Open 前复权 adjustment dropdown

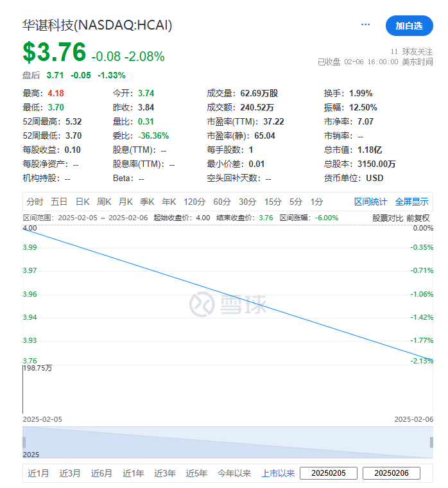[418, 218]
